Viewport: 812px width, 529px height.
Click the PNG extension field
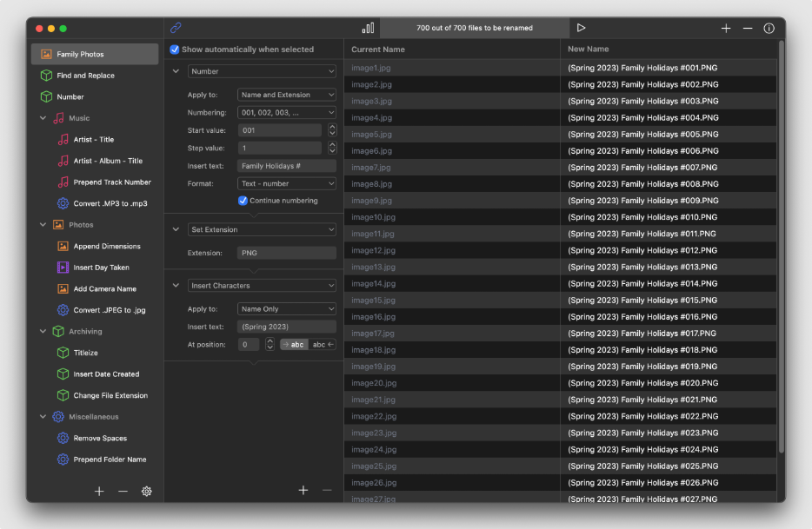coord(286,253)
